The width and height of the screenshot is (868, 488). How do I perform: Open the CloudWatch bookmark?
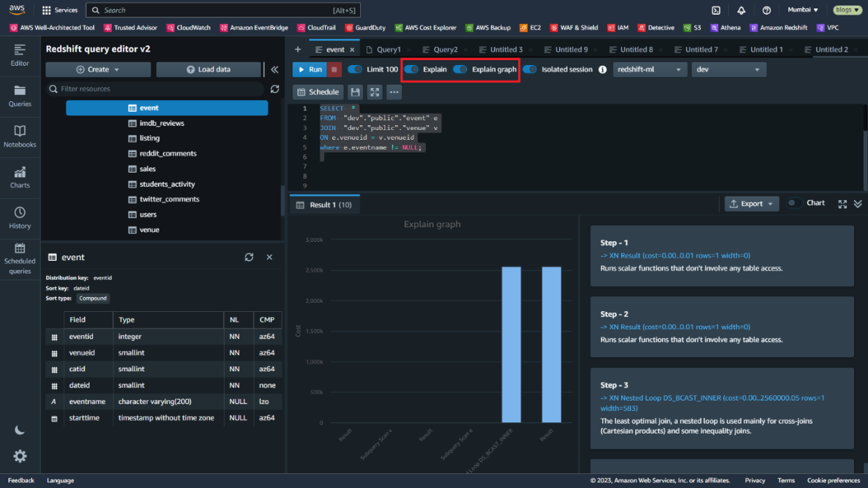click(189, 28)
